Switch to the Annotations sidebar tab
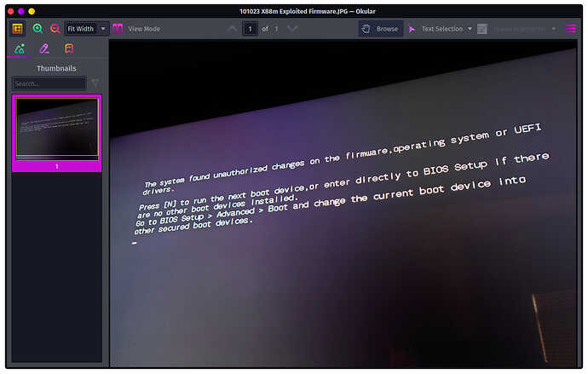The image size is (588, 374). pos(44,49)
